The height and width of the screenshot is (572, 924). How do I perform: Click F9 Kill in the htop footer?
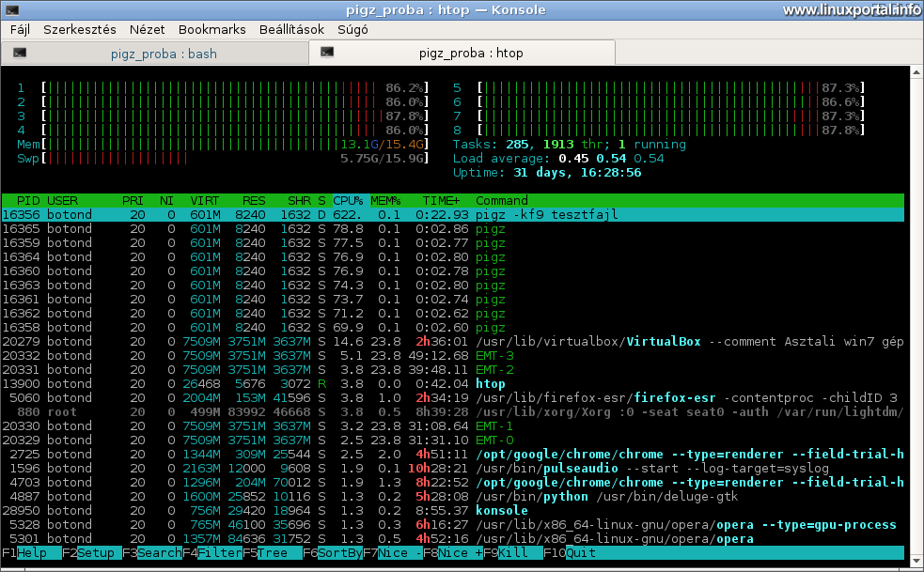coord(512,553)
